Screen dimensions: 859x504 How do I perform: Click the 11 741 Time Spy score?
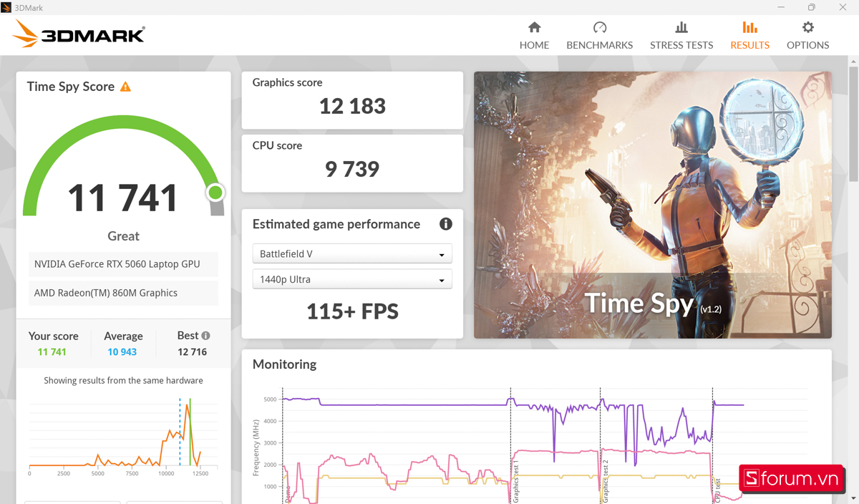(122, 198)
